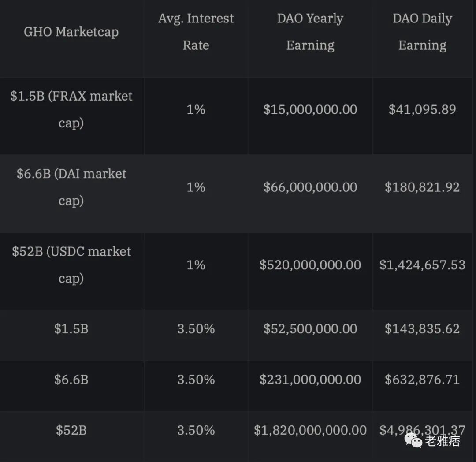The image size is (476, 462).
Task: Highlight the $1,424,657.53 cell
Action: [x=422, y=265]
